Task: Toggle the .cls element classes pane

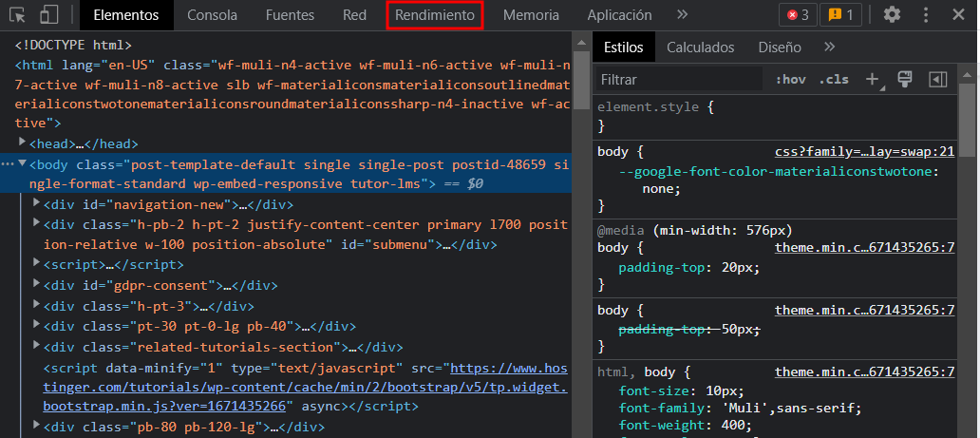Action: (834, 80)
